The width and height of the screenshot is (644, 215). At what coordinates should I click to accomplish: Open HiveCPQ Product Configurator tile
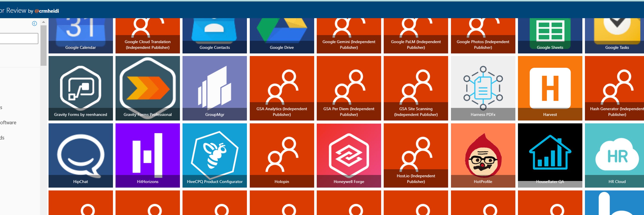click(x=214, y=155)
